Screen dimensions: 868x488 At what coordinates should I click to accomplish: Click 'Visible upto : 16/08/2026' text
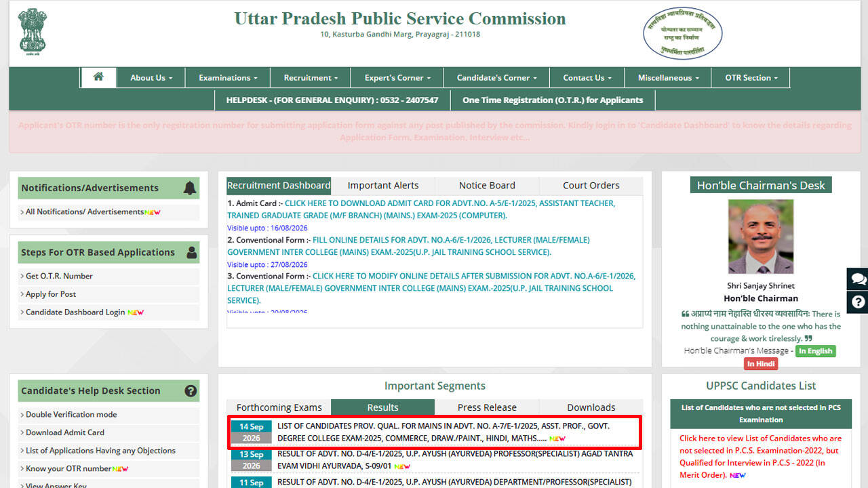point(267,228)
